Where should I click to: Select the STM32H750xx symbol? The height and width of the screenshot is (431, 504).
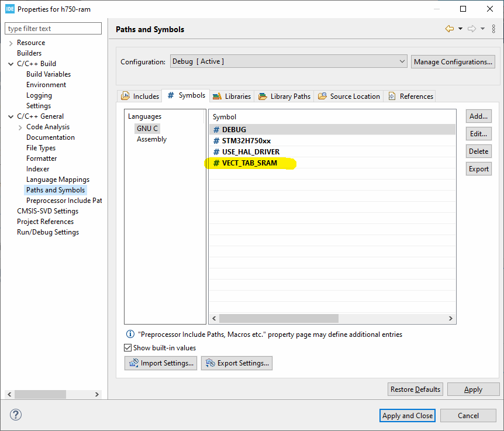(x=332, y=141)
